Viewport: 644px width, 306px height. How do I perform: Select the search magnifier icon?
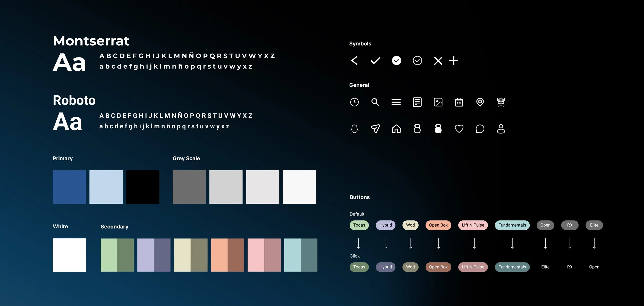point(375,102)
